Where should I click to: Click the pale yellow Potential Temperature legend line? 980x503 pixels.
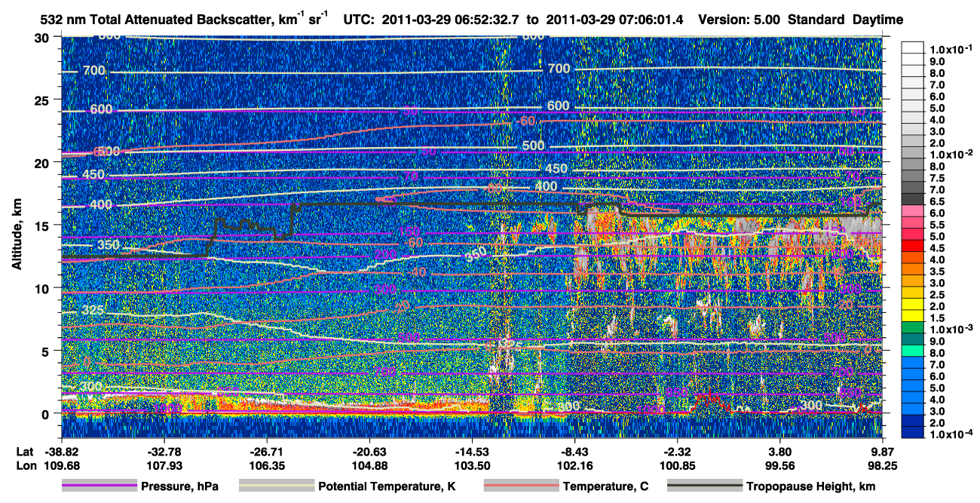click(x=276, y=486)
